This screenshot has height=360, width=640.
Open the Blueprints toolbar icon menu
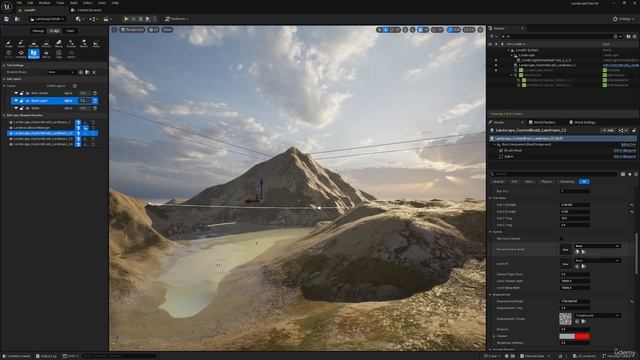coord(93,19)
